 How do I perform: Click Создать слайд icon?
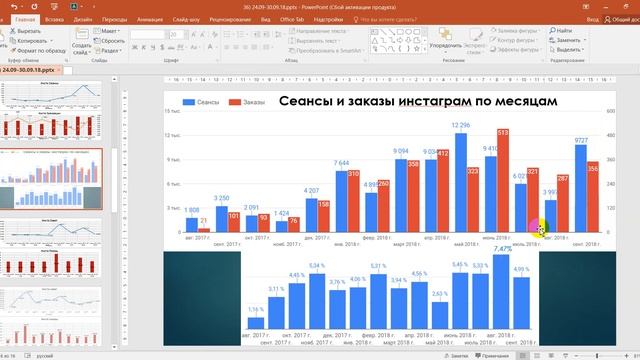[82, 35]
